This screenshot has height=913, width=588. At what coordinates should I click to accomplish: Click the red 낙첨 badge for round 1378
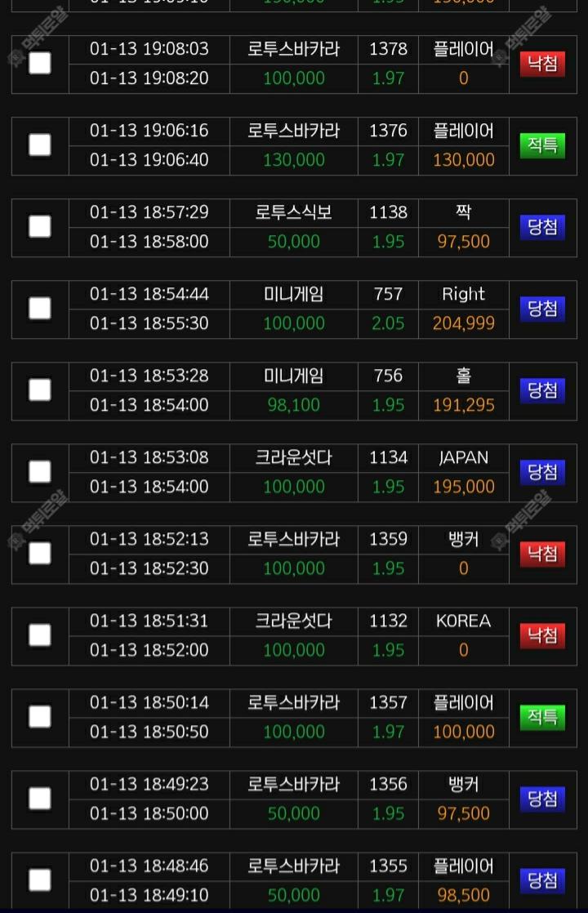542,64
